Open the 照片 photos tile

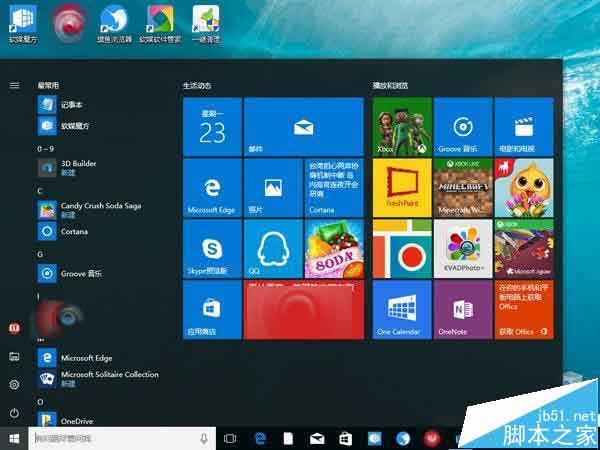pos(273,188)
